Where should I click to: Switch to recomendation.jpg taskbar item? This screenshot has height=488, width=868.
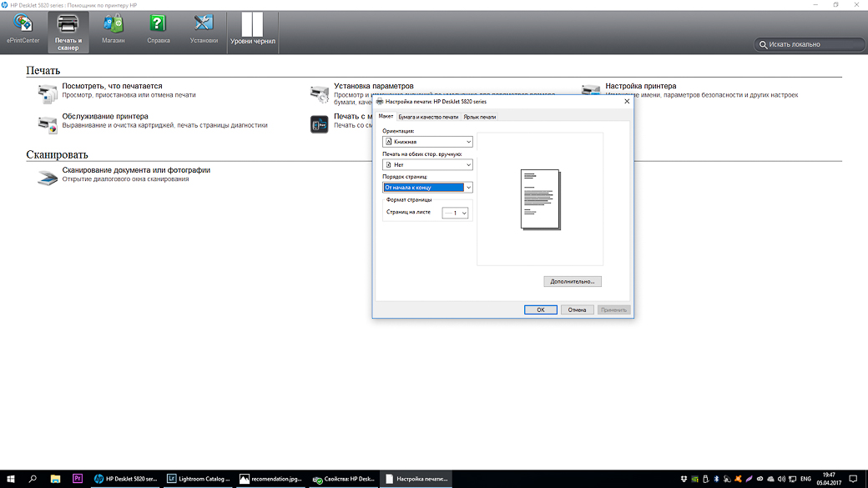point(270,479)
